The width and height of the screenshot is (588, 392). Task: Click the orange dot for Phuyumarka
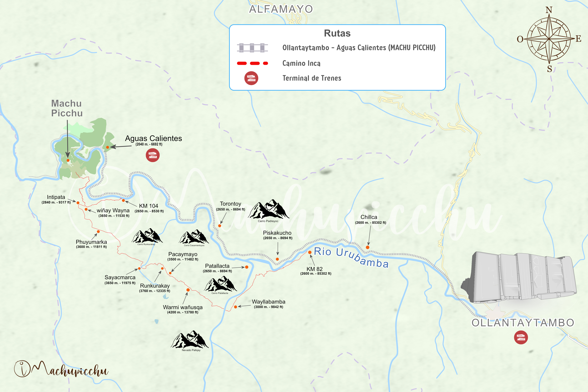(98, 232)
